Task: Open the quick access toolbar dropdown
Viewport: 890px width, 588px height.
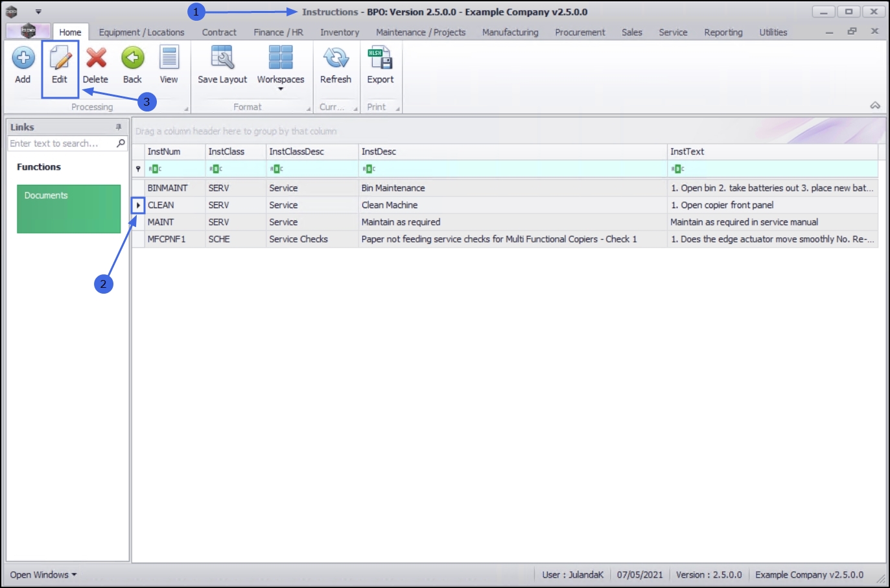Action: 38,12
